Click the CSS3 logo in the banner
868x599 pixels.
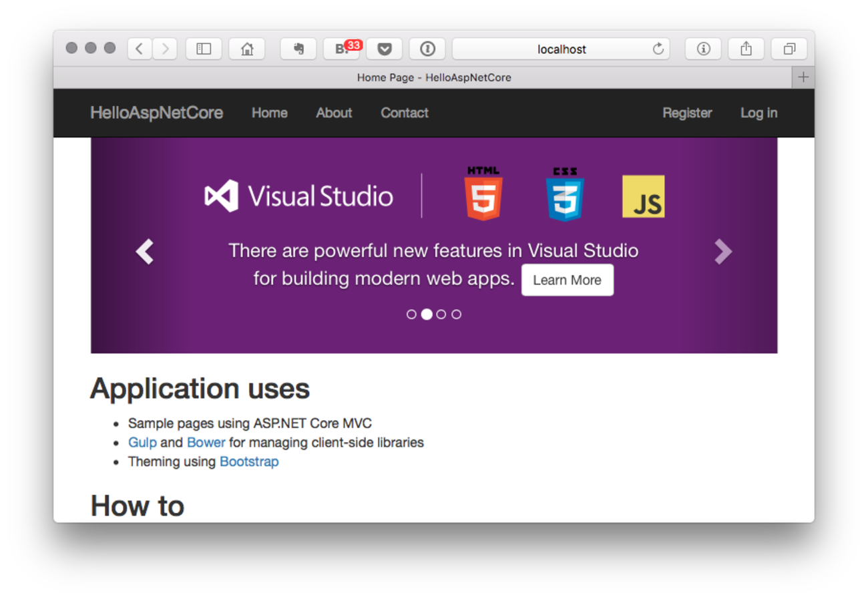point(565,194)
